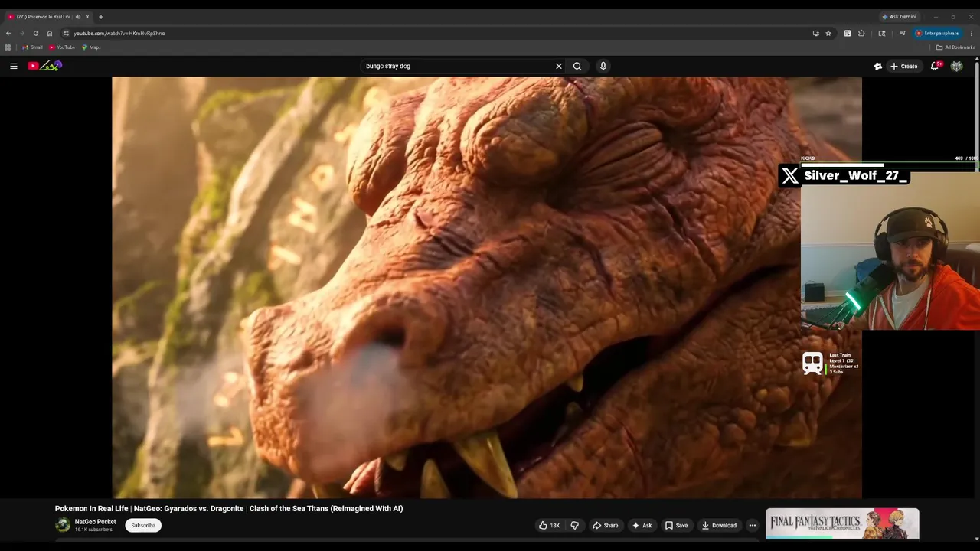The width and height of the screenshot is (980, 551).
Task: Share the video
Action: click(605, 525)
